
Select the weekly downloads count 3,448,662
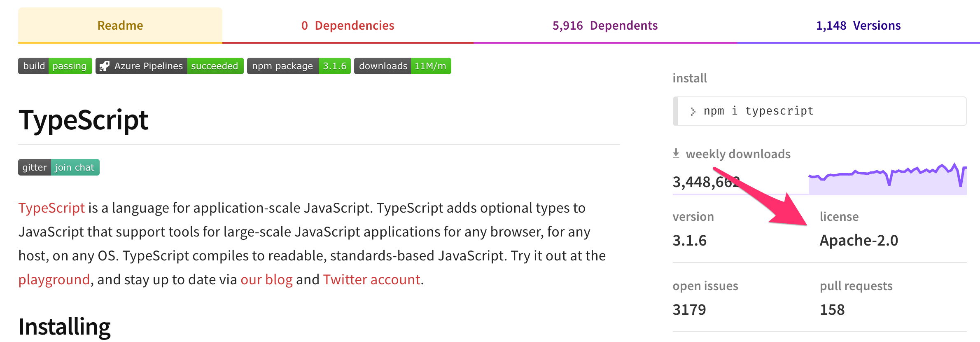(706, 182)
